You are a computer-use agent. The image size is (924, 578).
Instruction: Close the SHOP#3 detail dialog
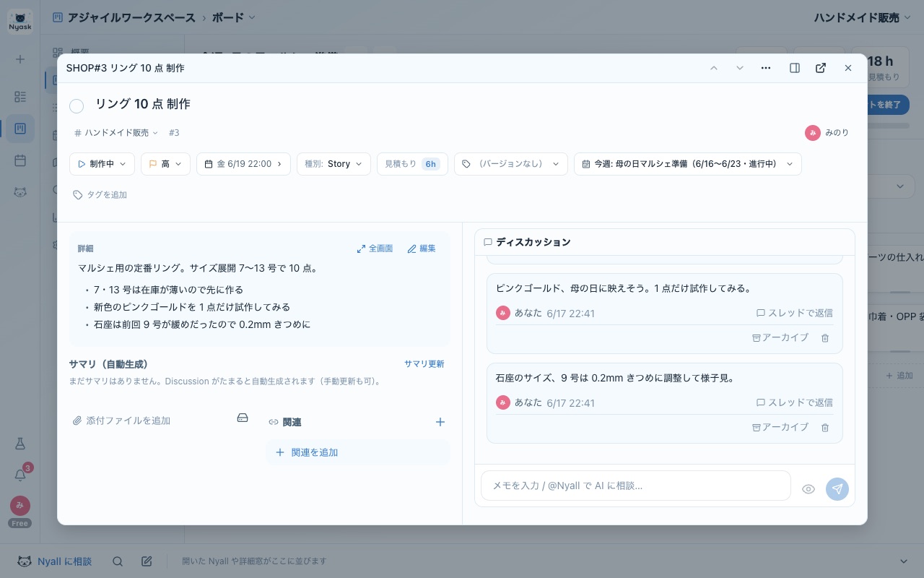pyautogui.click(x=848, y=68)
